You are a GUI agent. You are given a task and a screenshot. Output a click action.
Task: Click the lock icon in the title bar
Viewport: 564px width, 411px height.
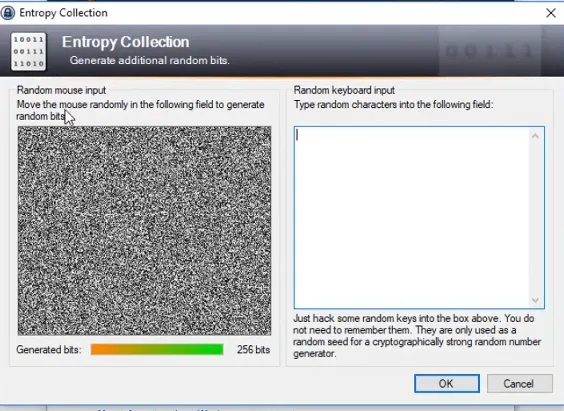click(x=8, y=13)
